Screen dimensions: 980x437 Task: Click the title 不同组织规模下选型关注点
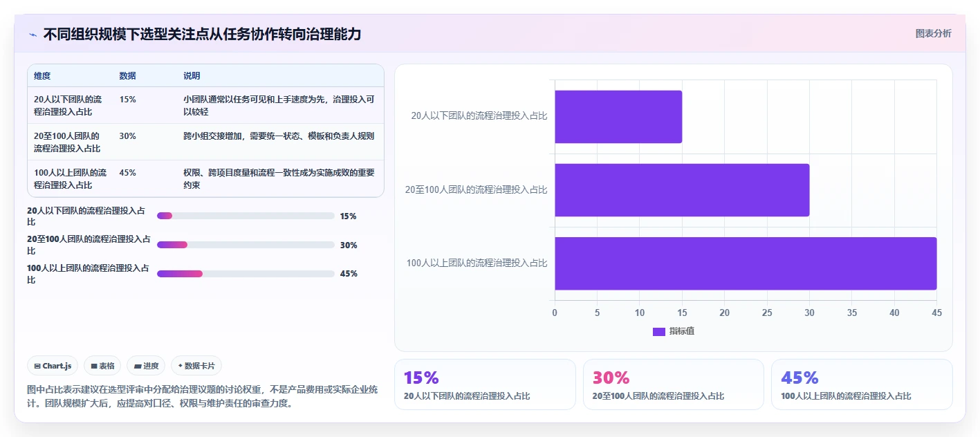pos(202,35)
